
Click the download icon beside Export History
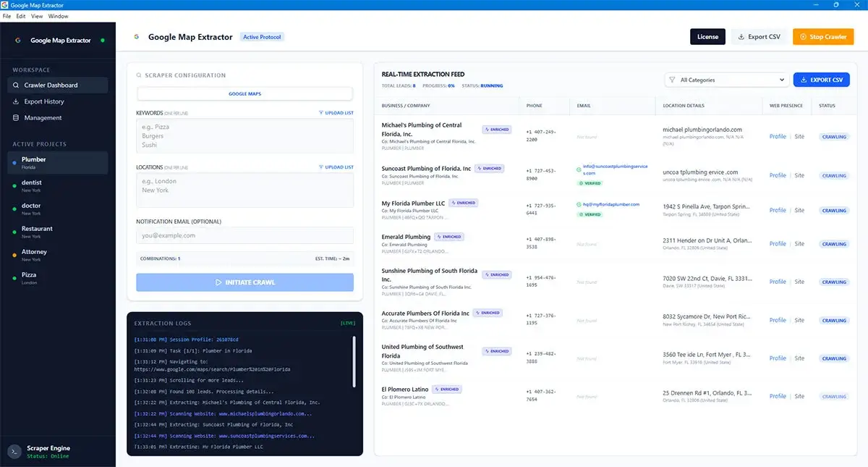[x=17, y=101]
